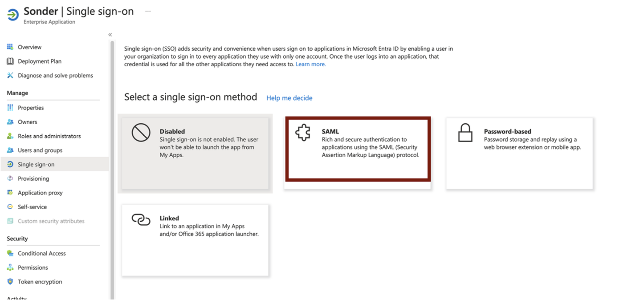Click the Provisioning icon in sidebar
The width and height of the screenshot is (644, 308).
click(x=10, y=178)
